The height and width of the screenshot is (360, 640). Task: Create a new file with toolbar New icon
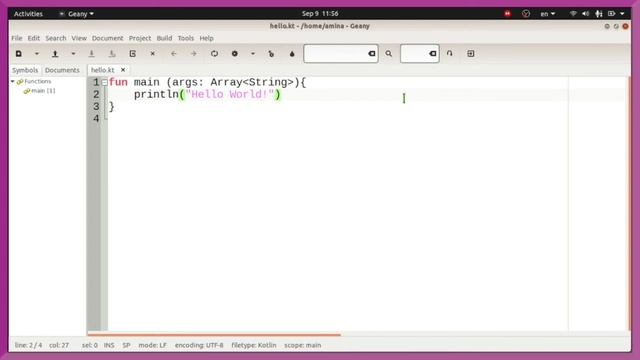click(x=19, y=53)
